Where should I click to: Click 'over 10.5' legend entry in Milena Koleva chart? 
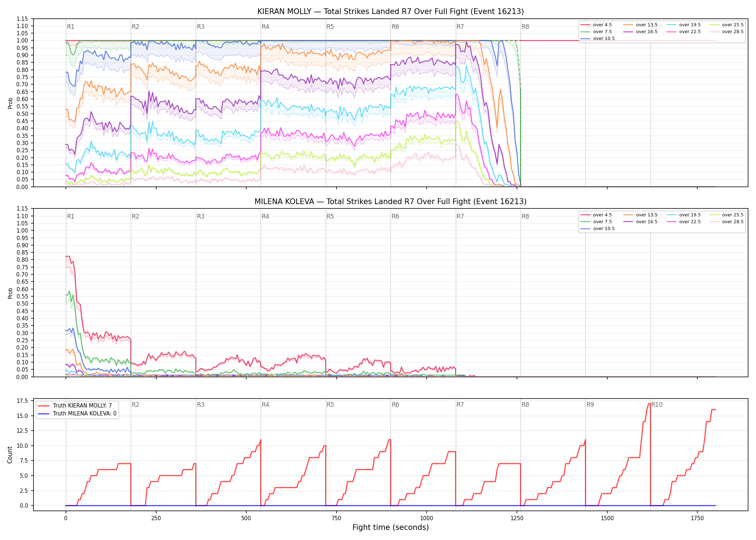pyautogui.click(x=598, y=229)
